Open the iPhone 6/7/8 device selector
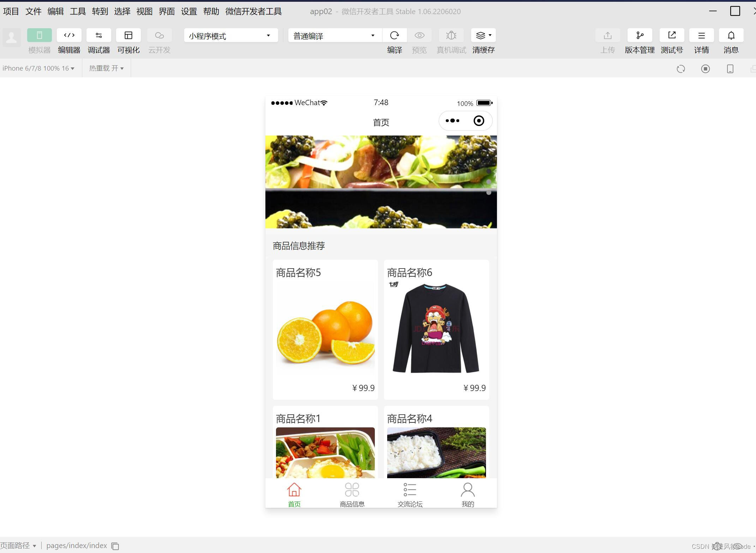756x553 pixels. (x=38, y=68)
